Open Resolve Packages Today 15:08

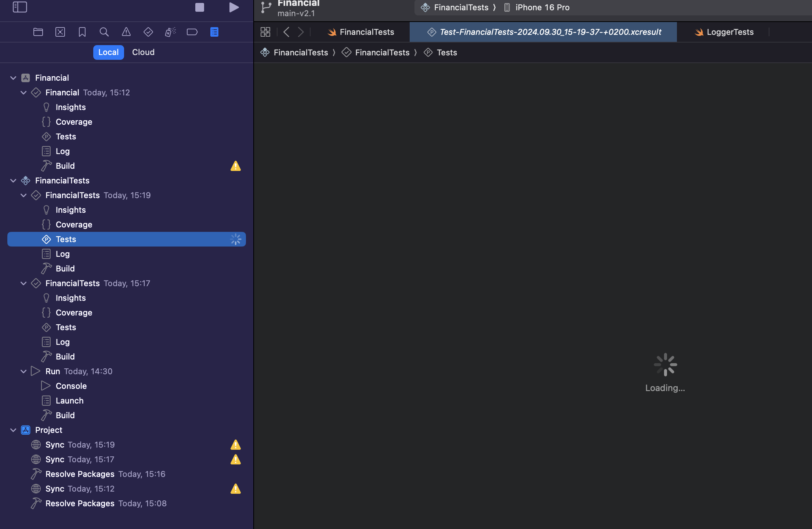tap(127, 503)
